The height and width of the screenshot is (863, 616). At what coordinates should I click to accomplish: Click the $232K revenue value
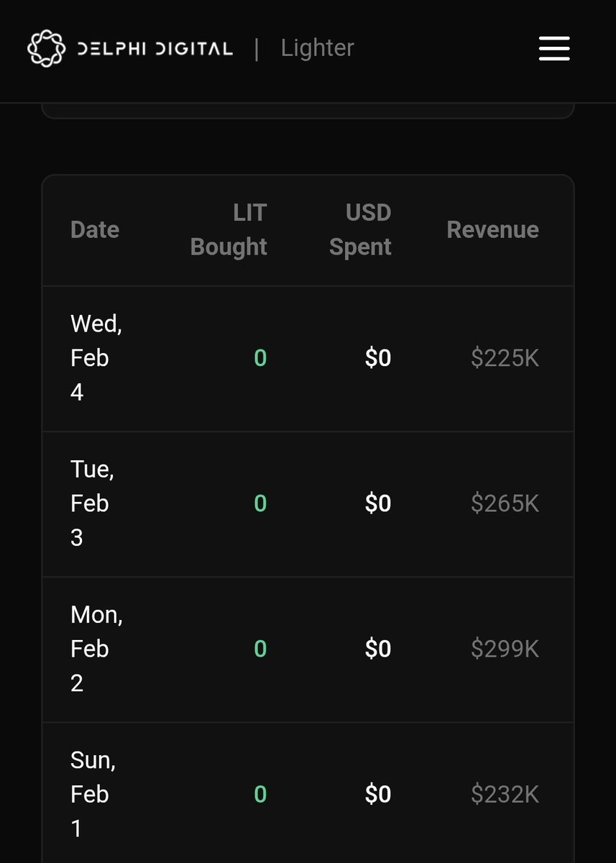pyautogui.click(x=505, y=794)
